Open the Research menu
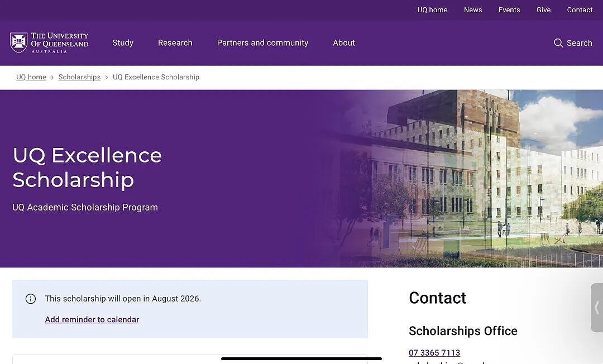Image resolution: width=603 pixels, height=364 pixels. [175, 42]
